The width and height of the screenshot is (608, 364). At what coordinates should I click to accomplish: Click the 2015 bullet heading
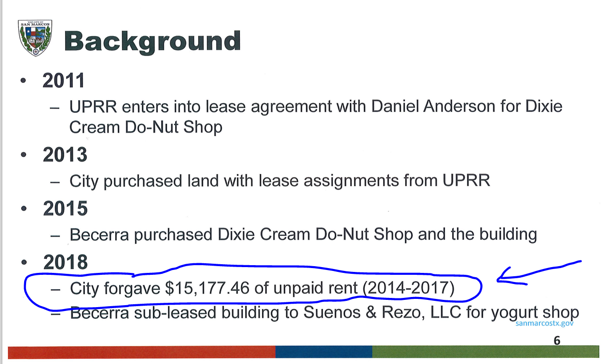point(65,209)
